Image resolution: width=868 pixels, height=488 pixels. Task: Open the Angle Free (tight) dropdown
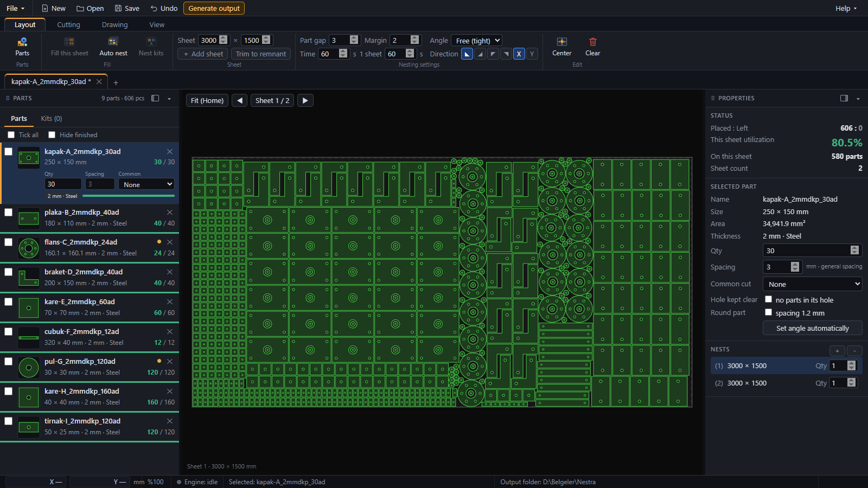pos(476,41)
